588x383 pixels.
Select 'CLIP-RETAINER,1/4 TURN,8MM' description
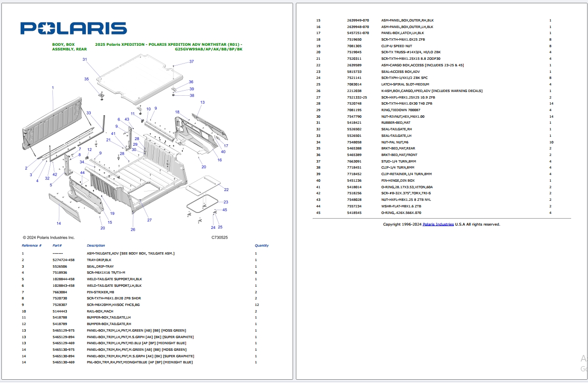[407, 174]
